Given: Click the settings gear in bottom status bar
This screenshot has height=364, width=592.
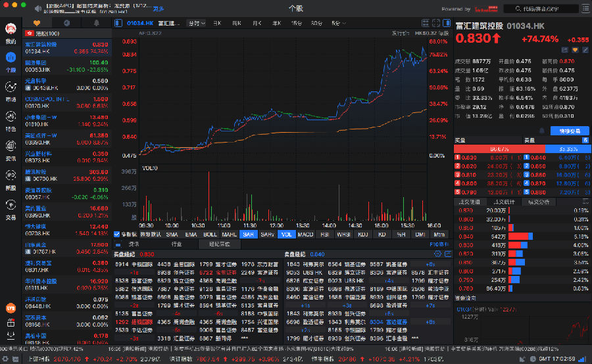Looking at the screenshot, I should (x=5, y=359).
